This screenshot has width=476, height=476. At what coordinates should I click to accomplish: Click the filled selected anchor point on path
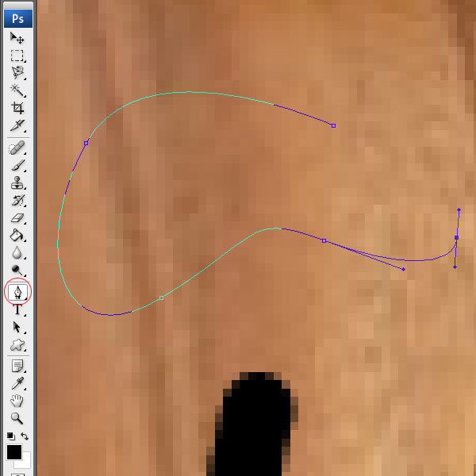click(x=457, y=237)
